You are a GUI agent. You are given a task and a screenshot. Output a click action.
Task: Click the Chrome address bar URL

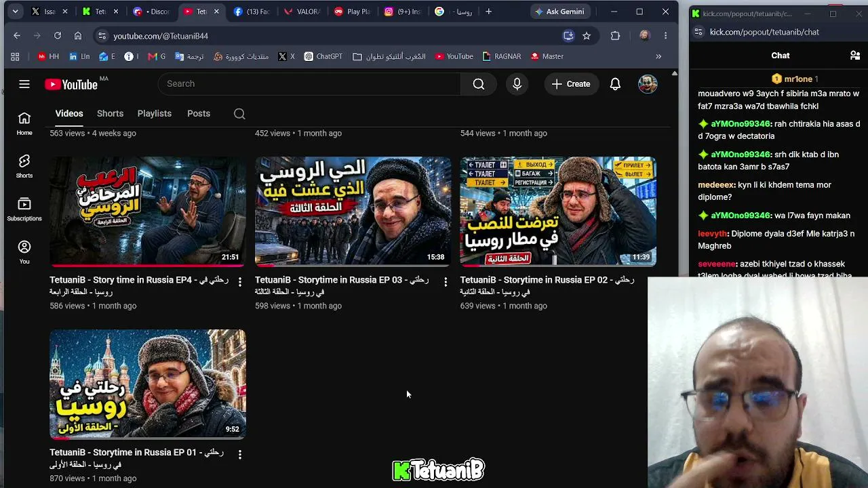(161, 36)
